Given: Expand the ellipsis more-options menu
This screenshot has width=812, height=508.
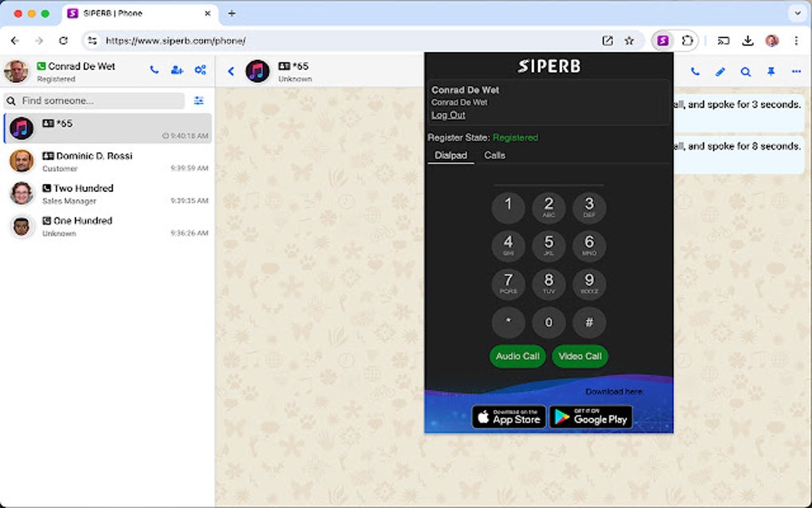Looking at the screenshot, I should point(796,72).
